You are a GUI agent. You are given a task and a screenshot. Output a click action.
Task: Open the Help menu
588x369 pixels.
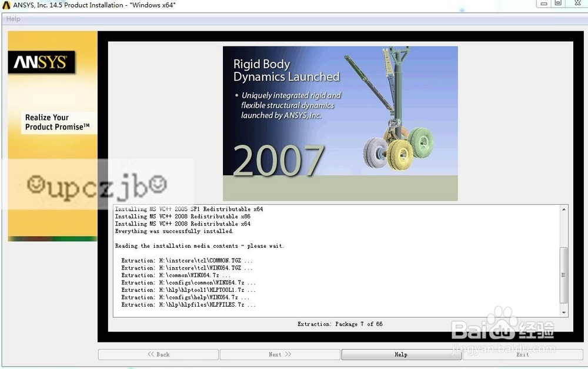(13, 19)
